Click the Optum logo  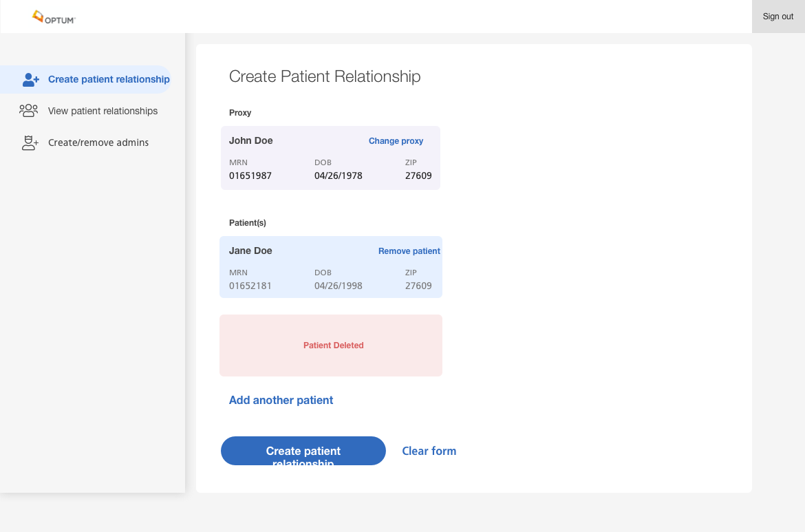point(54,17)
